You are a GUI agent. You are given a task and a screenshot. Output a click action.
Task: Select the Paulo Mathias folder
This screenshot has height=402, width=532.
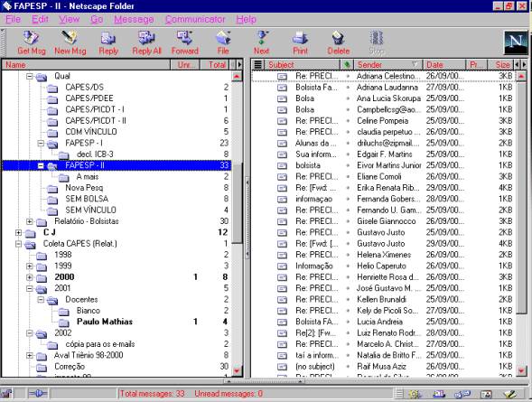(105, 322)
